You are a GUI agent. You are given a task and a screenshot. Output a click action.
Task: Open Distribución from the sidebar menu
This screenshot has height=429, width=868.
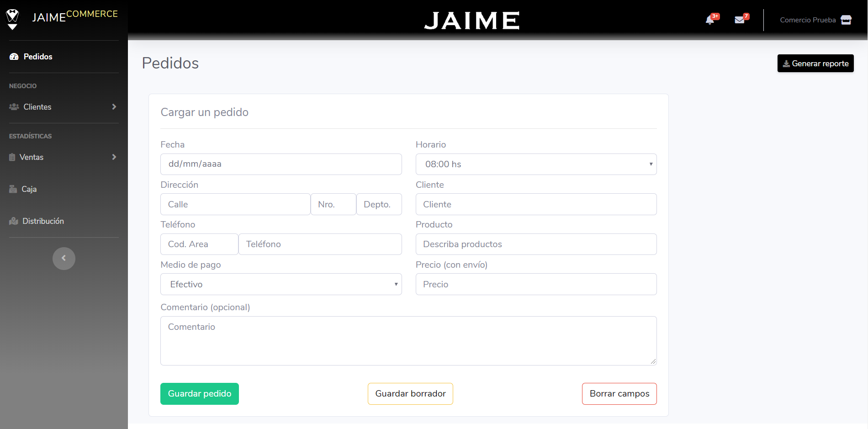point(43,221)
